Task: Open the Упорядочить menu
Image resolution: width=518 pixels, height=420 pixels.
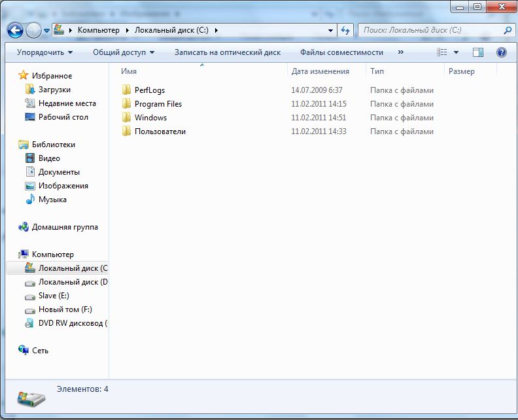Action: coord(44,52)
